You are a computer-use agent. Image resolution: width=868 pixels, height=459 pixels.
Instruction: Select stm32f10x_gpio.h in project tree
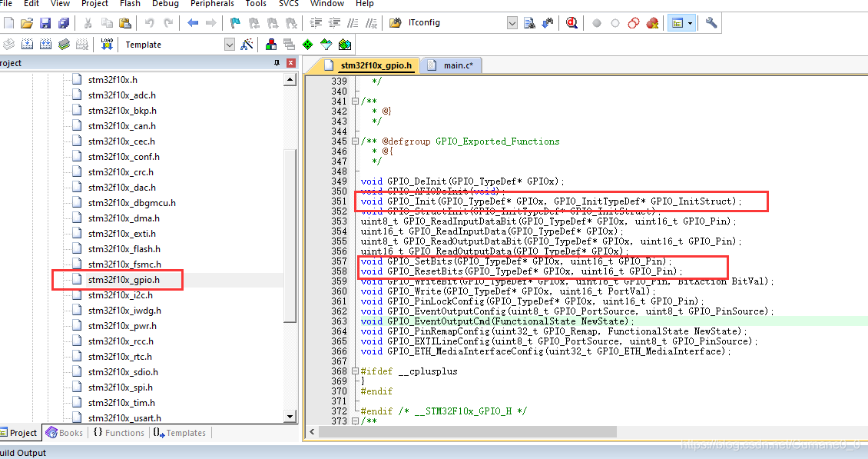[x=124, y=280]
